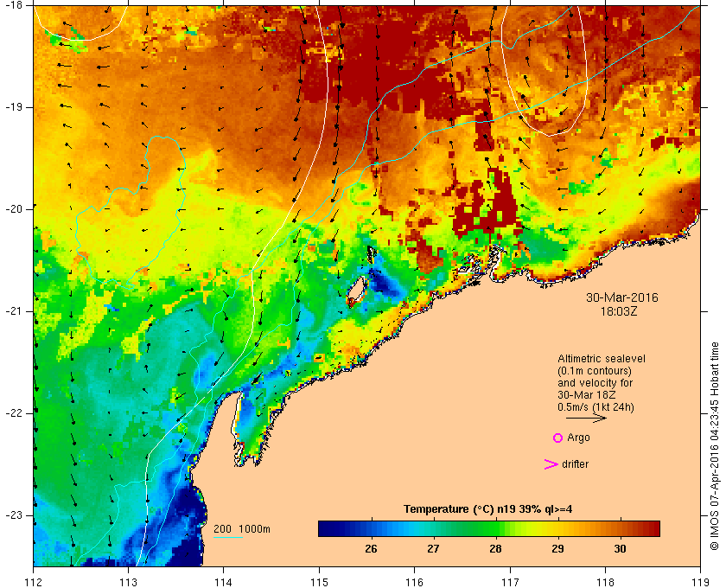
Task: Click the '200 1000m' depth label
Action: pos(242,529)
